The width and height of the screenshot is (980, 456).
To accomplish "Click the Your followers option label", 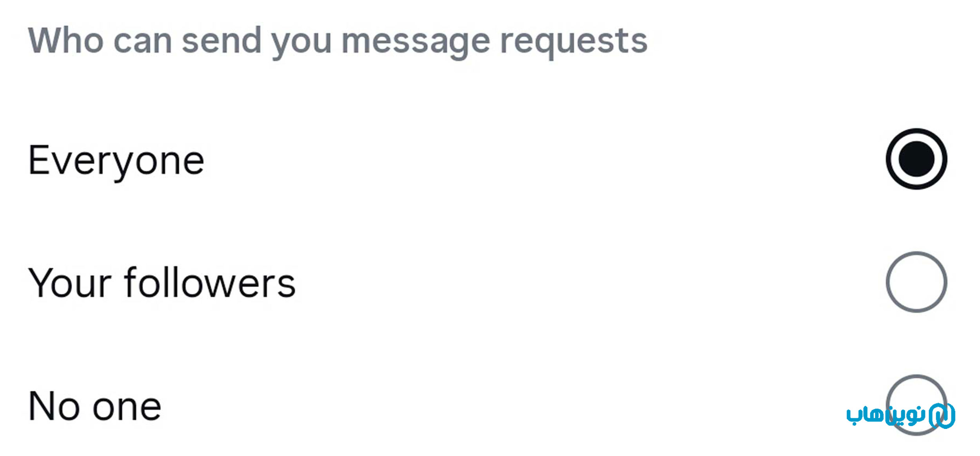I will [162, 283].
